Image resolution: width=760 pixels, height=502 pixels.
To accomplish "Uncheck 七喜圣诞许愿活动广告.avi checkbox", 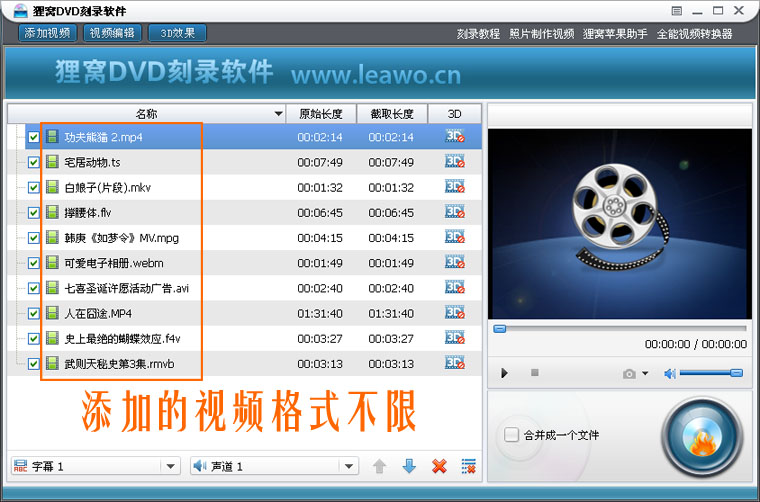I will click(x=33, y=288).
